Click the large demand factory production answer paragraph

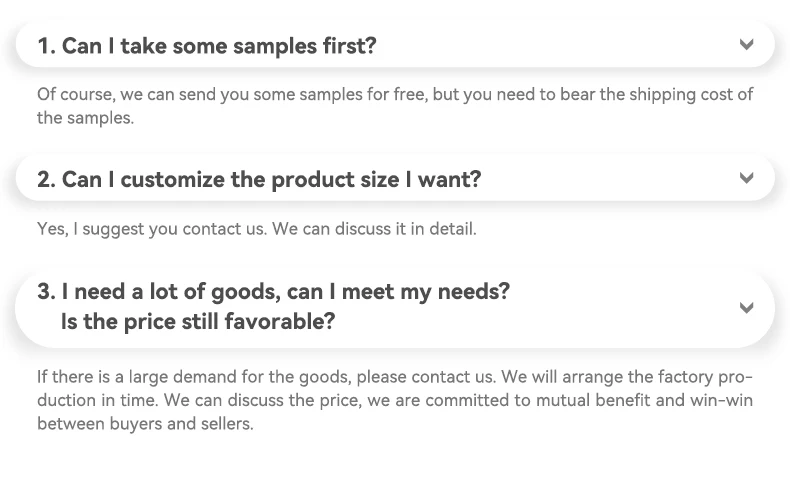(x=395, y=400)
